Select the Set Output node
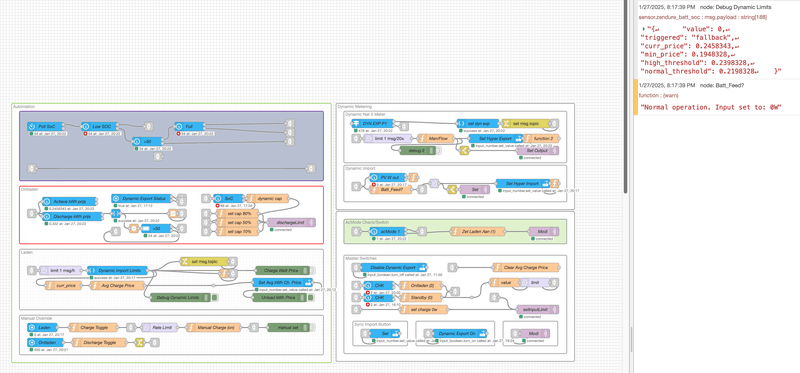The height and width of the screenshot is (373, 800). 537,151
